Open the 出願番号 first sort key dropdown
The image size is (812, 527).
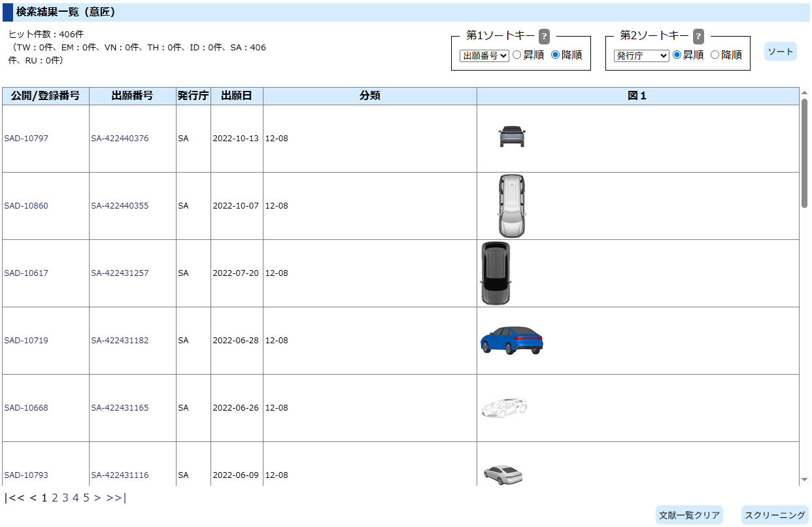(484, 56)
